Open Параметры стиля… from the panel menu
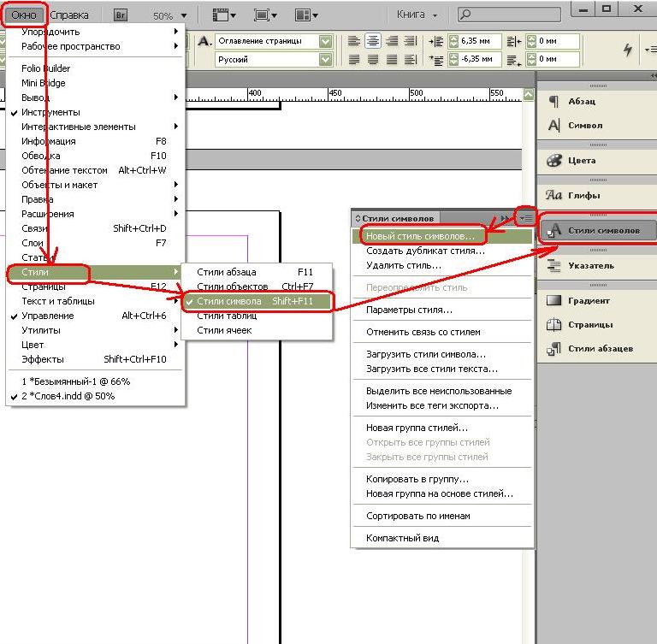 click(442, 310)
